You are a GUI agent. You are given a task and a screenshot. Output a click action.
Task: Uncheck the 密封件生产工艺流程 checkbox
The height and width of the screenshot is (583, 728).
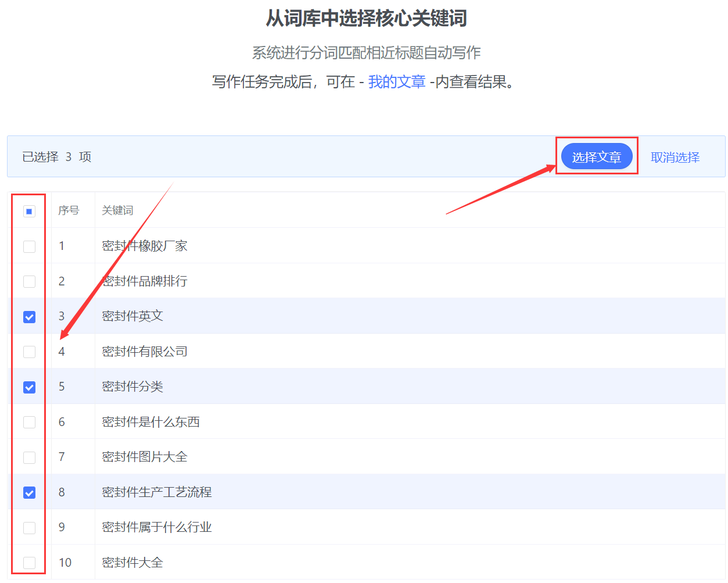coord(29,493)
